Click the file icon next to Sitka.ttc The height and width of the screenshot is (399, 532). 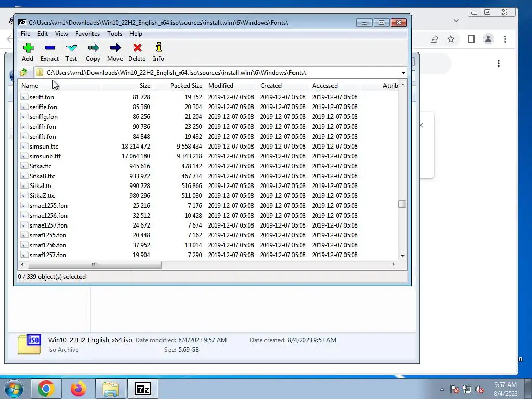(x=24, y=166)
